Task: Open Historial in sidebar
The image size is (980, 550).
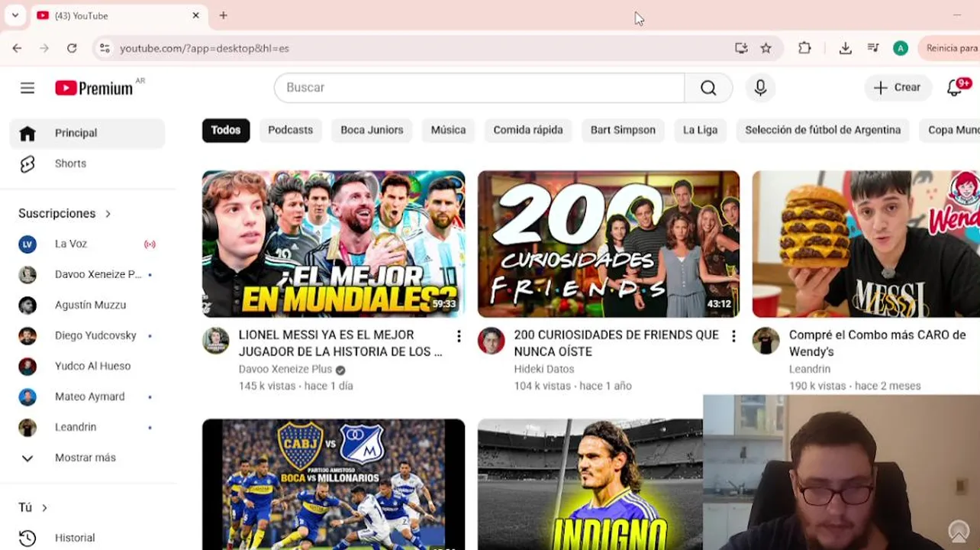Action: tap(87, 538)
